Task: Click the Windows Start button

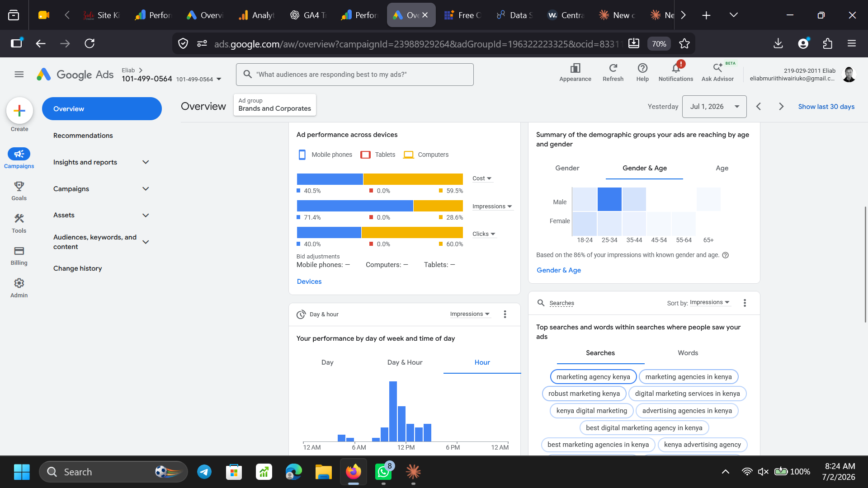Action: (22, 472)
